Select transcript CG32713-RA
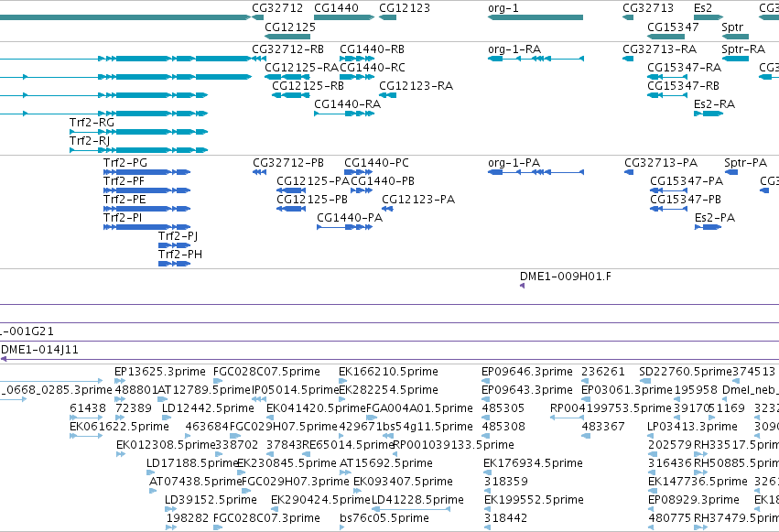This screenshot has width=779, height=532. (x=659, y=49)
